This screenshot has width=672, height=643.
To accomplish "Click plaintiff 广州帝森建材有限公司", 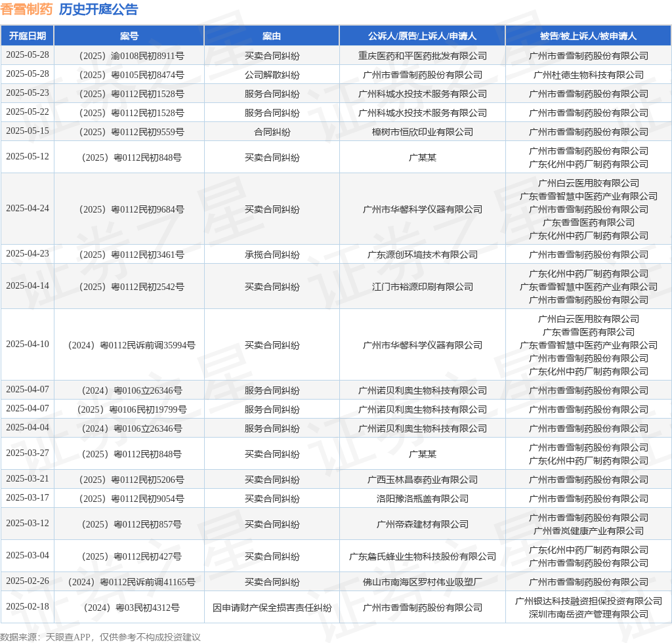I will point(423,524).
